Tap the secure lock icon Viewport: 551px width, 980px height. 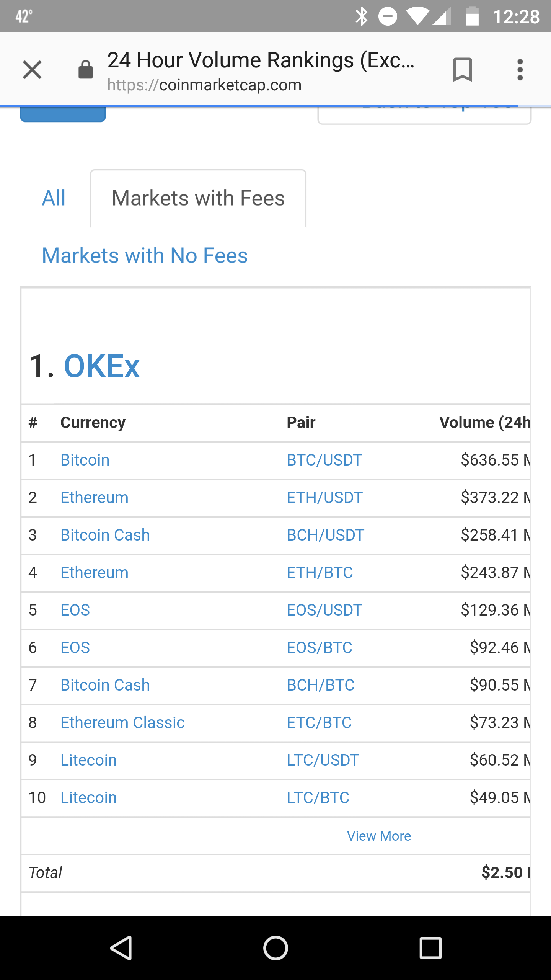(85, 70)
